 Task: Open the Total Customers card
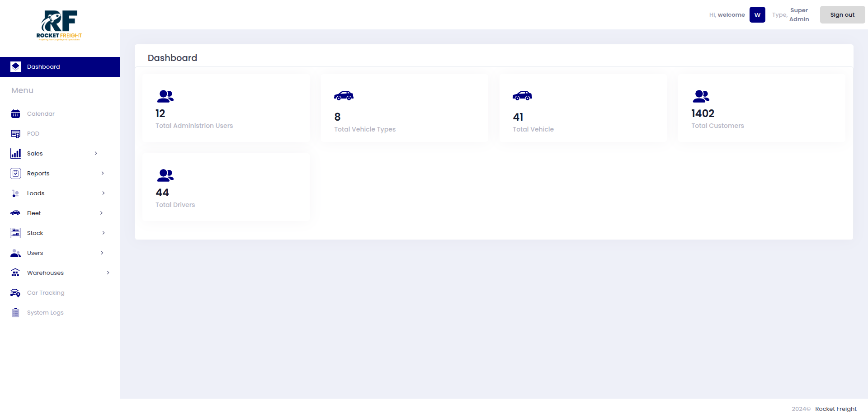[762, 108]
